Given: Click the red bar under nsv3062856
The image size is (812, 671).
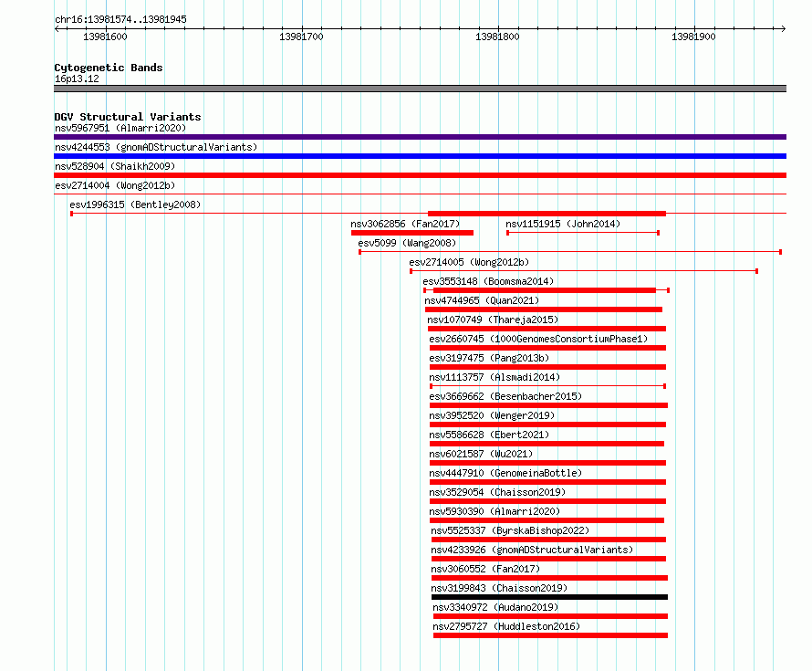Looking at the screenshot, I should click(x=412, y=233).
